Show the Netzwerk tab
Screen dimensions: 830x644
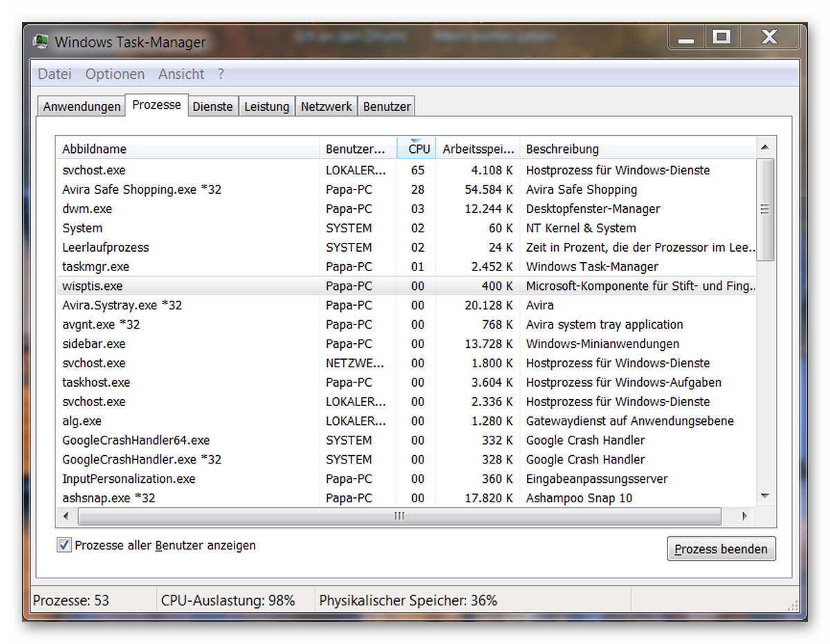[x=326, y=107]
